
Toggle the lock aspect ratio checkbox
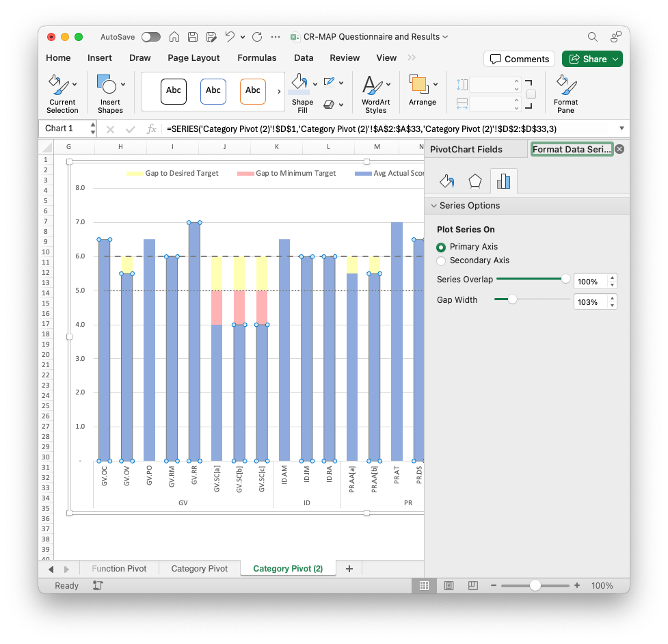531,94
